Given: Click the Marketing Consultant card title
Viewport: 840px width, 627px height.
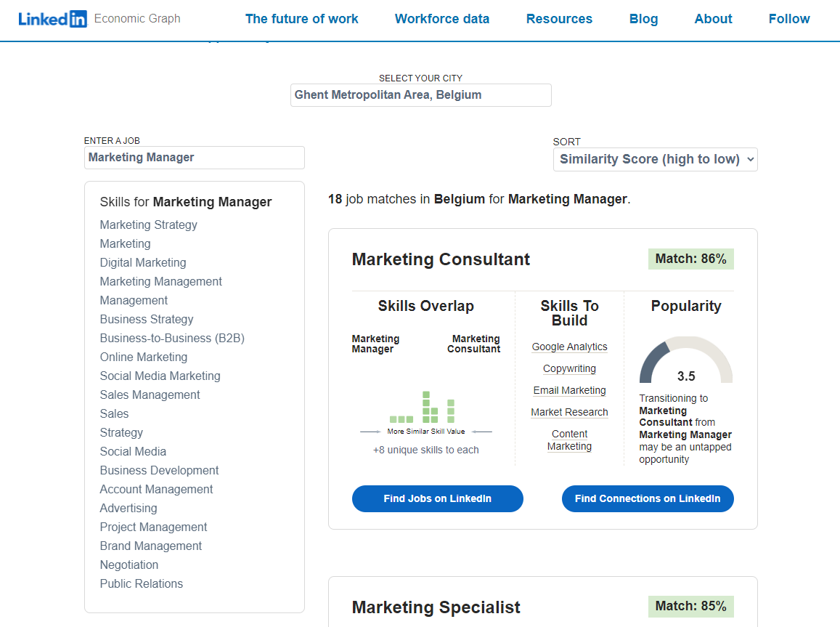Looking at the screenshot, I should 441,259.
